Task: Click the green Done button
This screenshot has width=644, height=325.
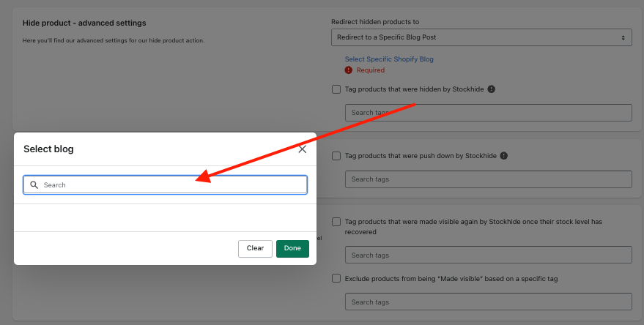Action: tap(292, 248)
